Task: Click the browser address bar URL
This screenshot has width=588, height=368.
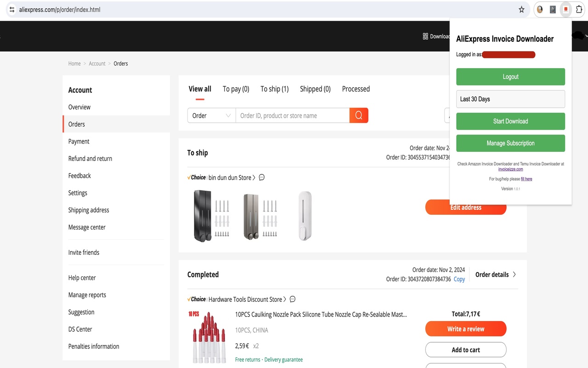Action: click(60, 9)
